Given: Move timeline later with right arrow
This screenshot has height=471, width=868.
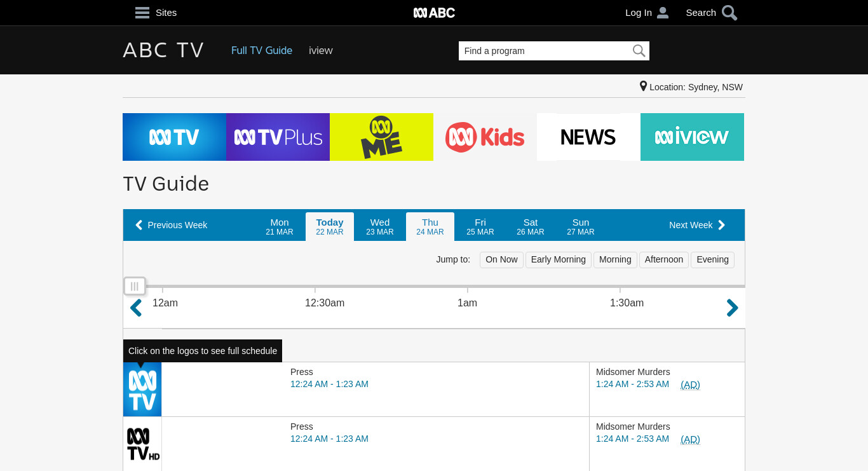Looking at the screenshot, I should pos(732,308).
